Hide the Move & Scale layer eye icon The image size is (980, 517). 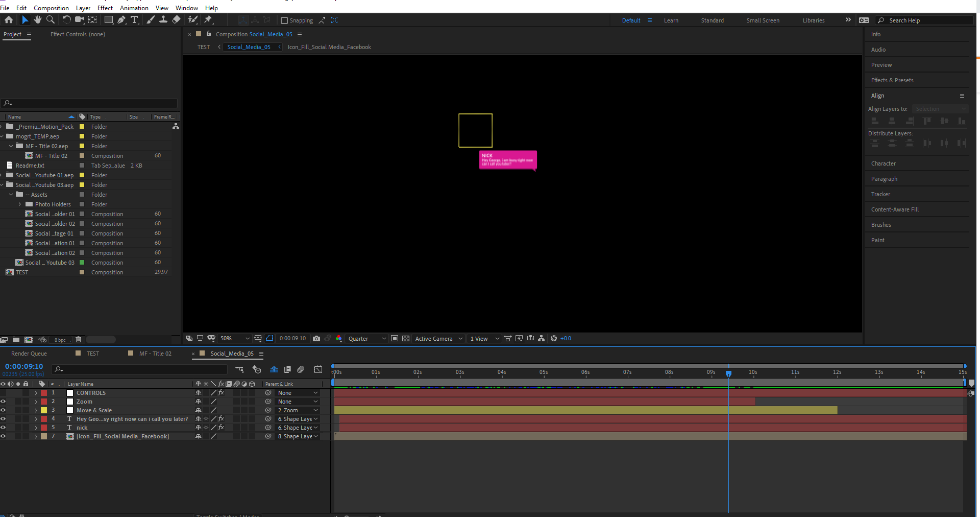click(x=3, y=410)
